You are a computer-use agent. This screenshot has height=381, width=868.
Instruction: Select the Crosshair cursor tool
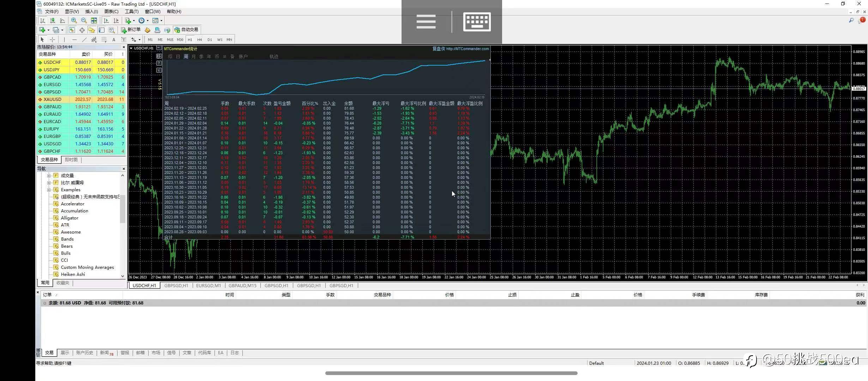click(52, 40)
